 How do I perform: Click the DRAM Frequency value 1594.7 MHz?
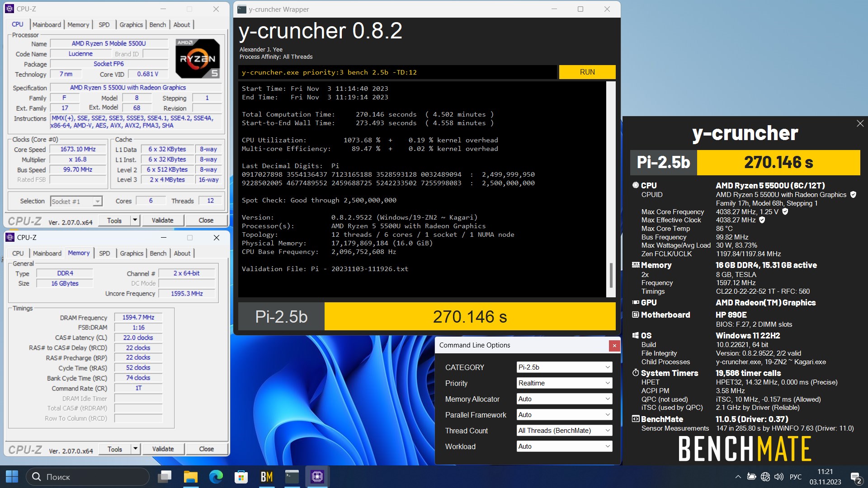click(x=138, y=318)
